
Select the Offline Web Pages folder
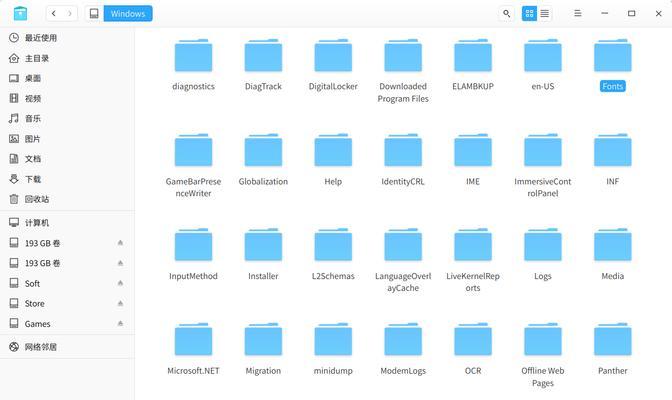click(543, 355)
